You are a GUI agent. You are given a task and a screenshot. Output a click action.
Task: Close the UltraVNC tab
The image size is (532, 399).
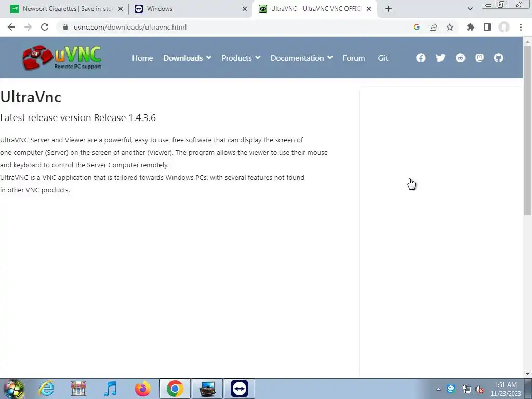tap(369, 9)
